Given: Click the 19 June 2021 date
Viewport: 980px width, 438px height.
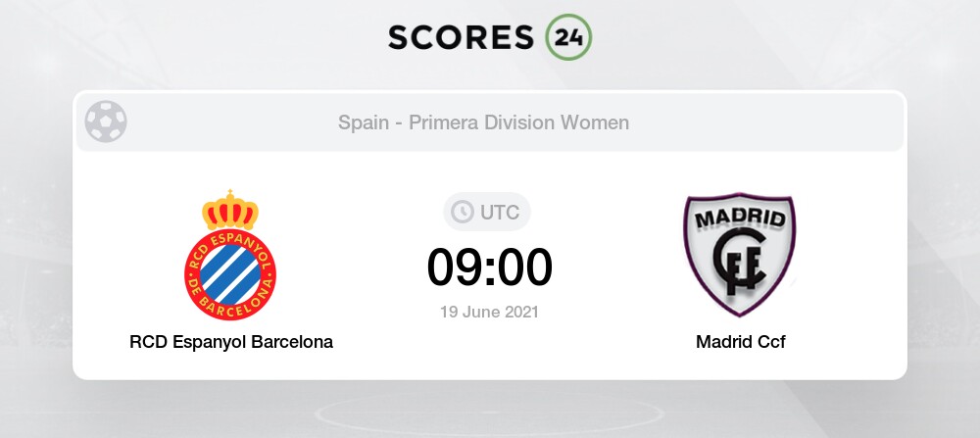Looking at the screenshot, I should click(x=489, y=312).
